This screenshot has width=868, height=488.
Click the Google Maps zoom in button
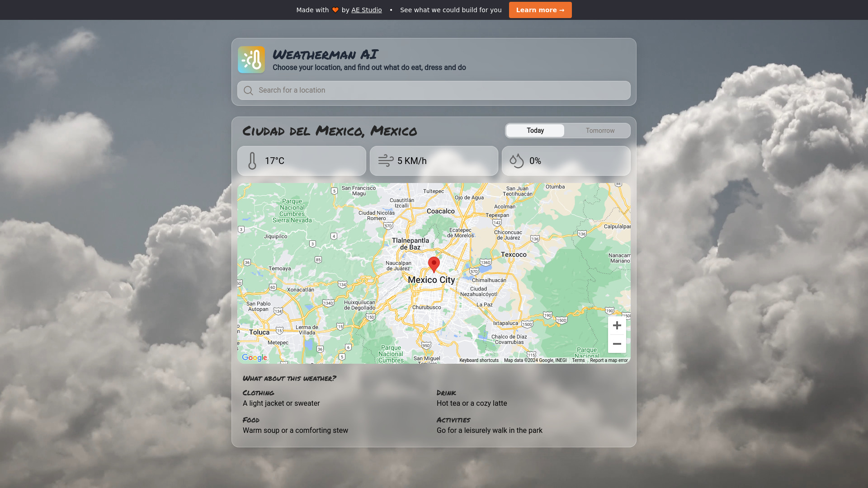pyautogui.click(x=617, y=325)
